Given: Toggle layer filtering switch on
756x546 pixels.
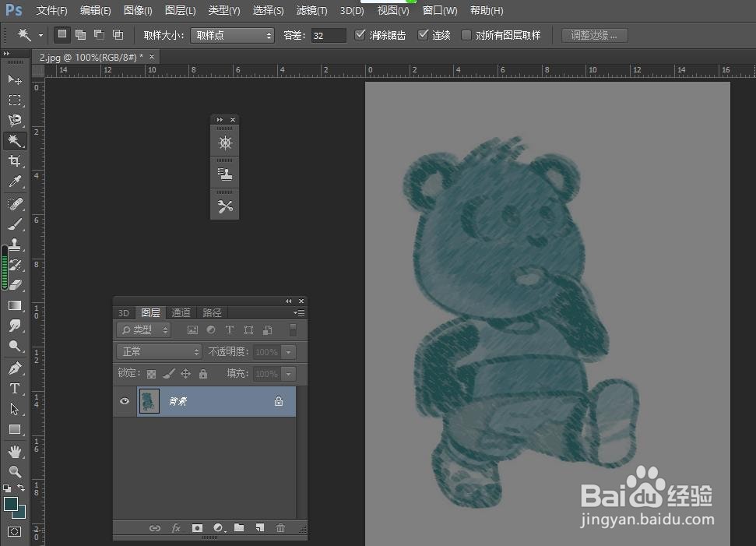Looking at the screenshot, I should click(x=293, y=329).
